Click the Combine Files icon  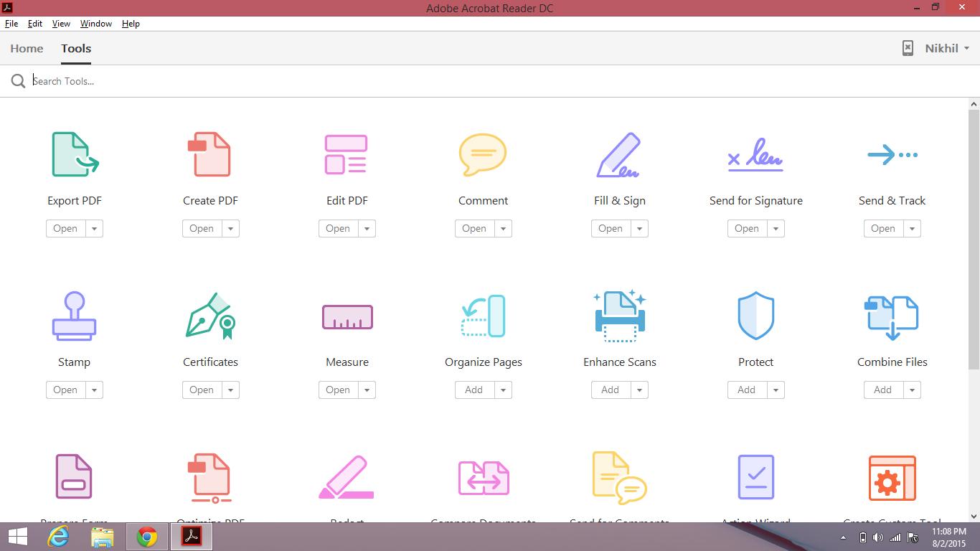[892, 316]
